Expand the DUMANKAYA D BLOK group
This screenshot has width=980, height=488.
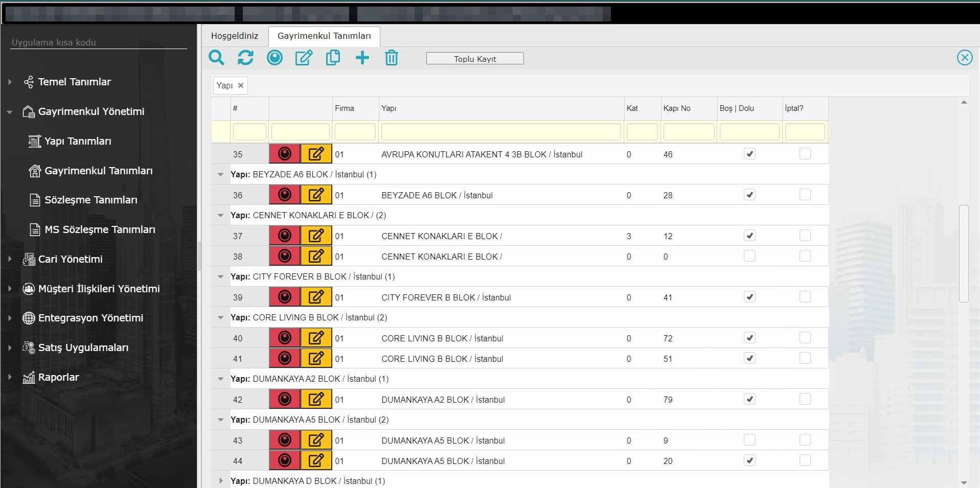click(x=220, y=481)
